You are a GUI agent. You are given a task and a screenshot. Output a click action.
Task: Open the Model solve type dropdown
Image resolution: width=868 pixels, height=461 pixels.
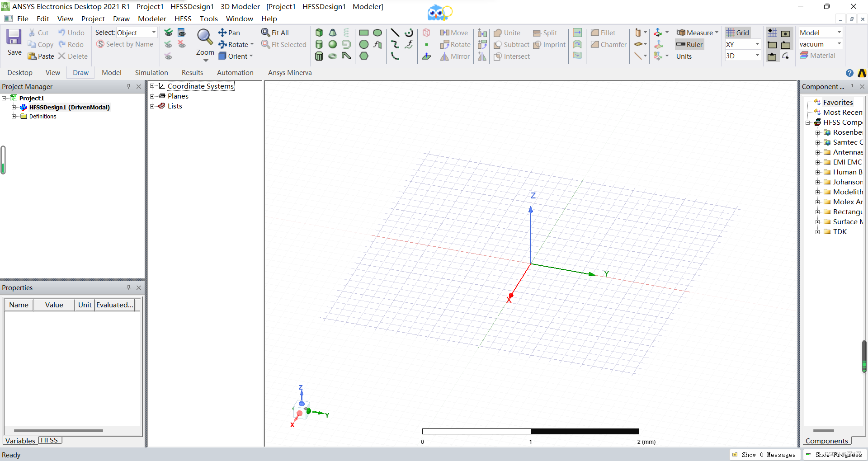(821, 33)
